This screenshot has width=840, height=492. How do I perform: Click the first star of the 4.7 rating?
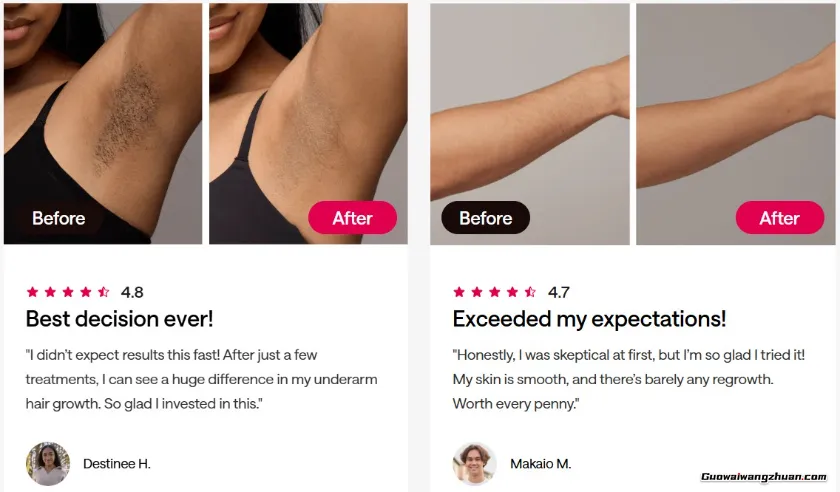click(x=459, y=292)
